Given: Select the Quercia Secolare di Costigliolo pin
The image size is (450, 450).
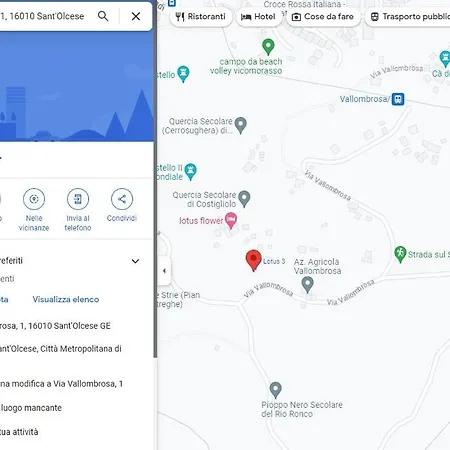Looking at the screenshot, I should tap(244, 199).
